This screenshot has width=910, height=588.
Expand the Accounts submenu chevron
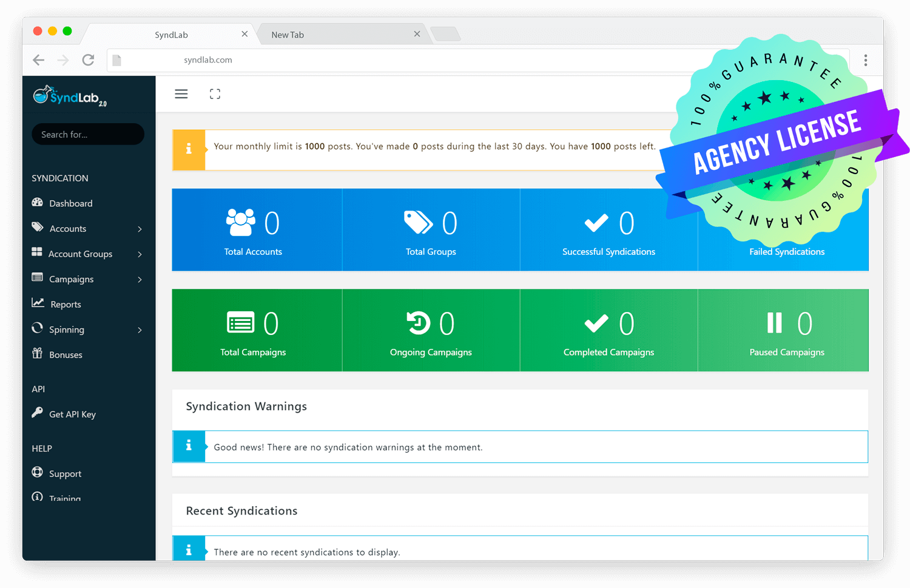click(140, 229)
